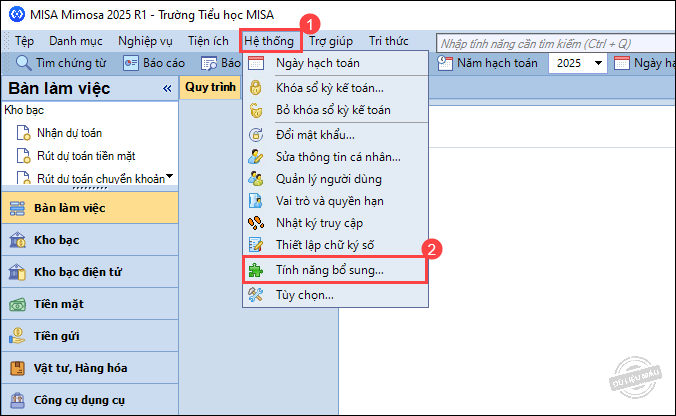Click the Rút dự toán tiền mặt icon
The height and width of the screenshot is (416, 676).
point(23,156)
